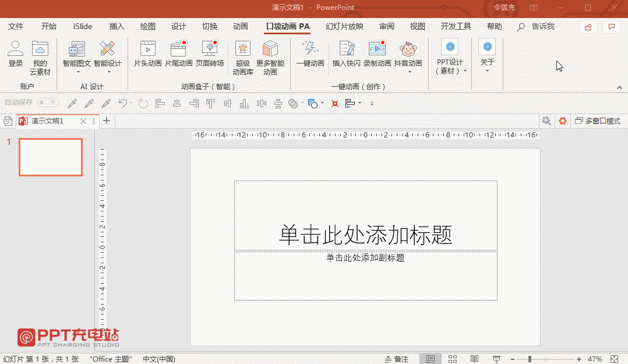Click the 登录 login icon
628x364 pixels.
pyautogui.click(x=15, y=48)
